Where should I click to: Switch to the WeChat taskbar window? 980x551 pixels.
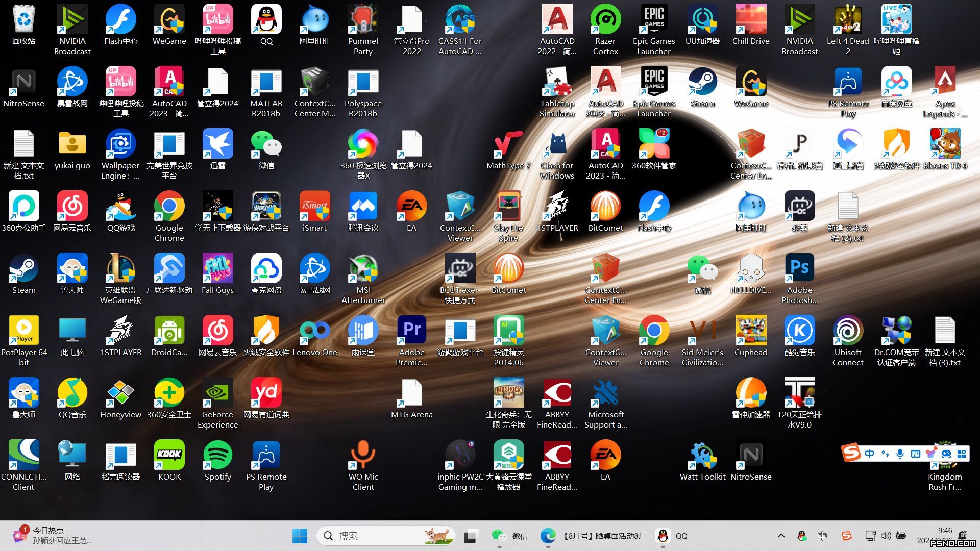509,536
